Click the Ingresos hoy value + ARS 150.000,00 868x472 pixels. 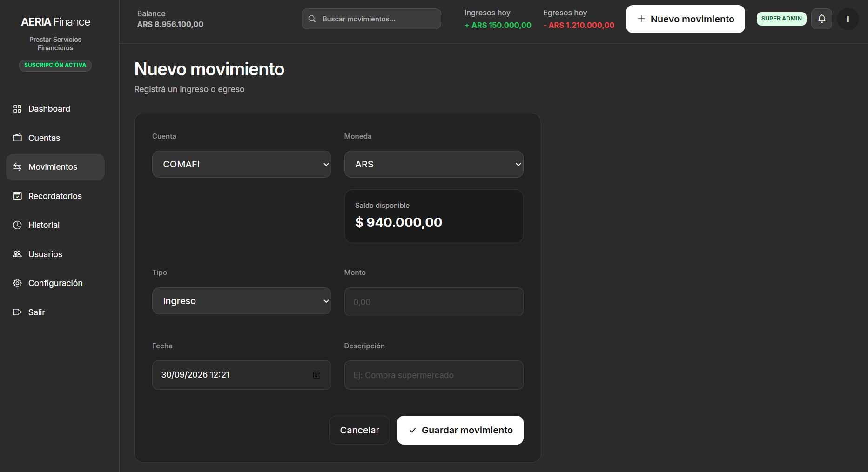[498, 25]
